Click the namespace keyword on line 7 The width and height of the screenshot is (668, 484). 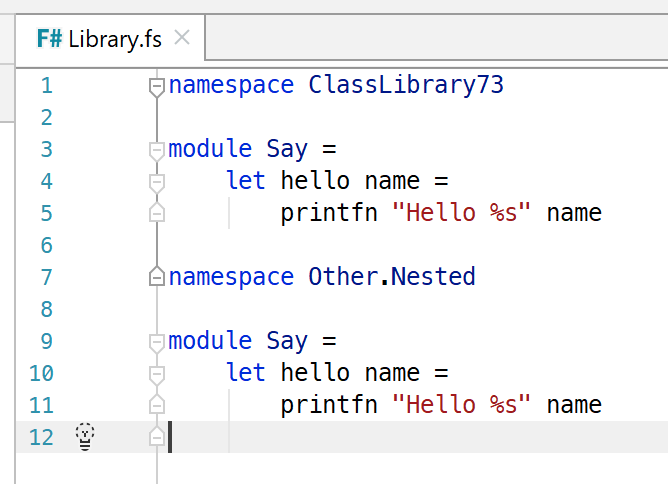pyautogui.click(x=231, y=278)
